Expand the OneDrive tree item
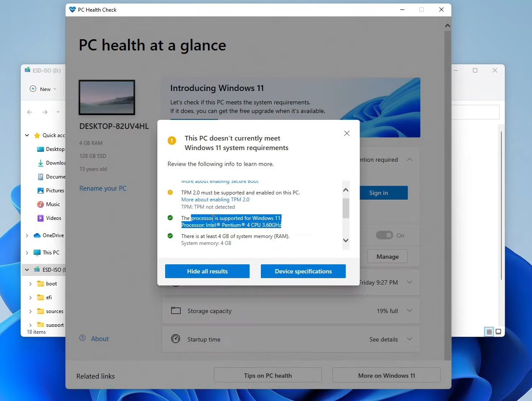Image resolution: width=532 pixels, height=401 pixels. (x=27, y=235)
